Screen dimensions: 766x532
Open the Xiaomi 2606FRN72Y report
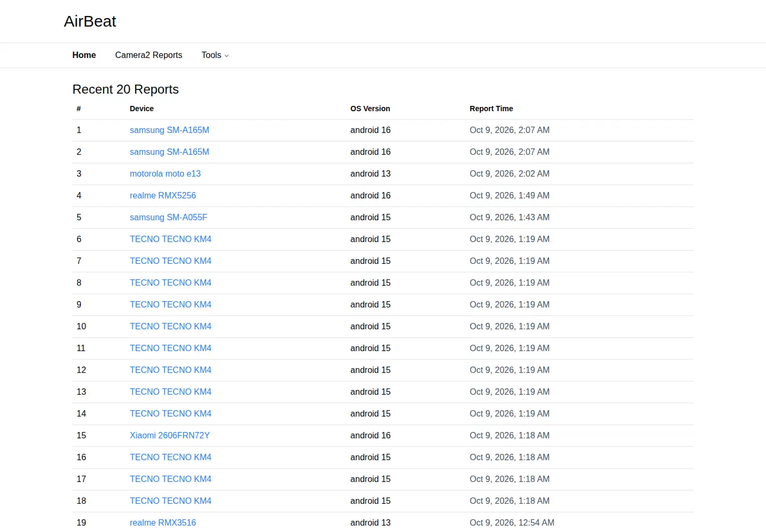click(170, 436)
